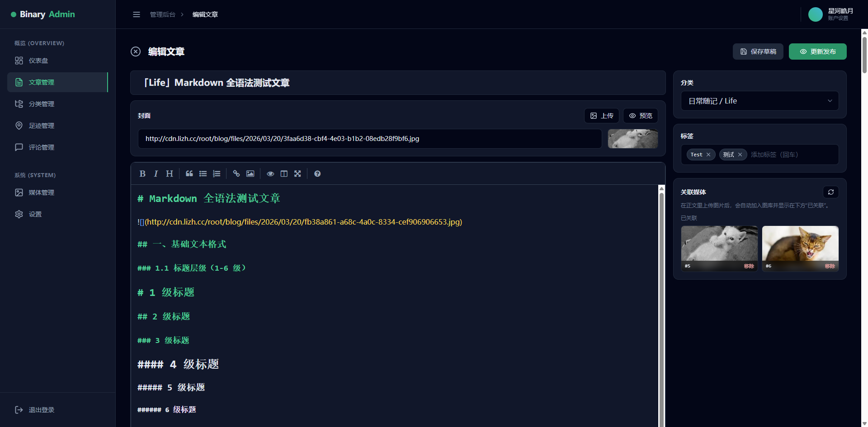Image resolution: width=868 pixels, height=427 pixels.
Task: Insert an unordered bullet list
Action: pyautogui.click(x=203, y=174)
